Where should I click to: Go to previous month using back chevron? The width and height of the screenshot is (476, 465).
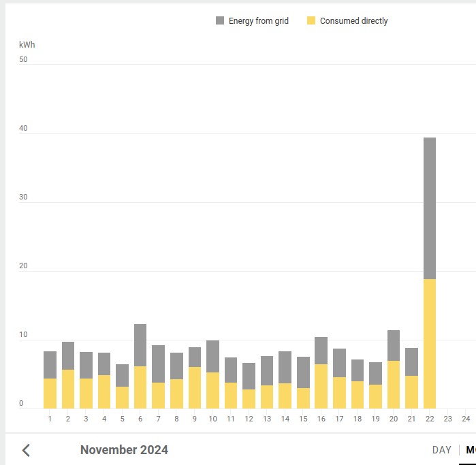(x=27, y=450)
